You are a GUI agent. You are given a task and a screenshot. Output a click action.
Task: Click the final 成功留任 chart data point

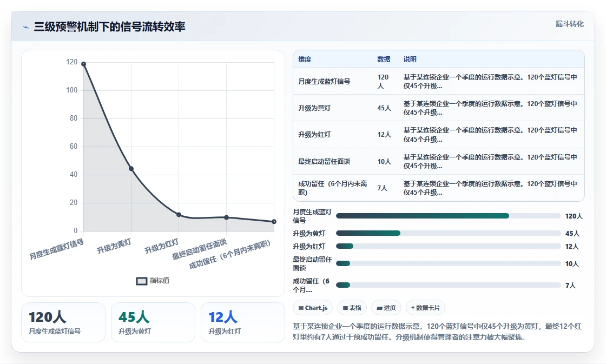point(274,221)
